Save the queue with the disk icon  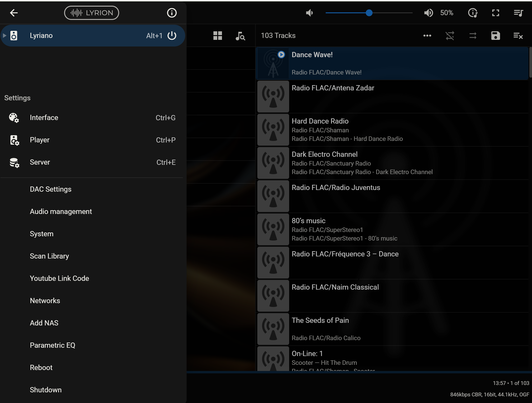coord(495,36)
